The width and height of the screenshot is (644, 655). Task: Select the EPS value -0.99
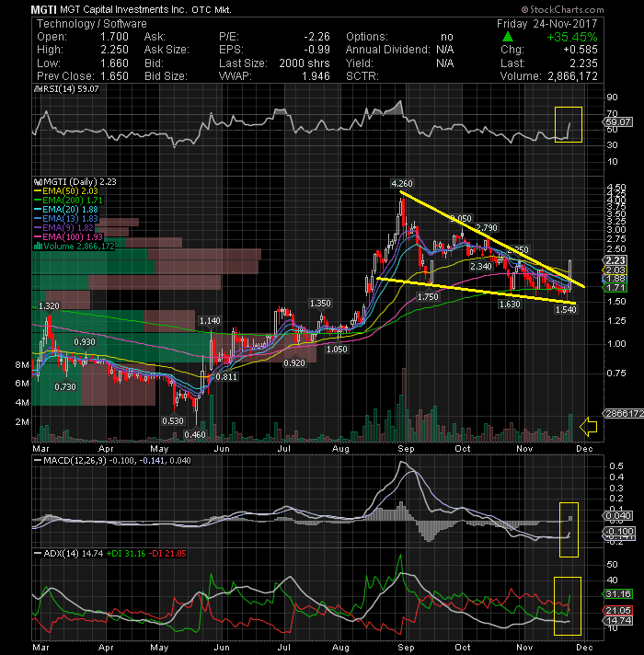coord(317,50)
